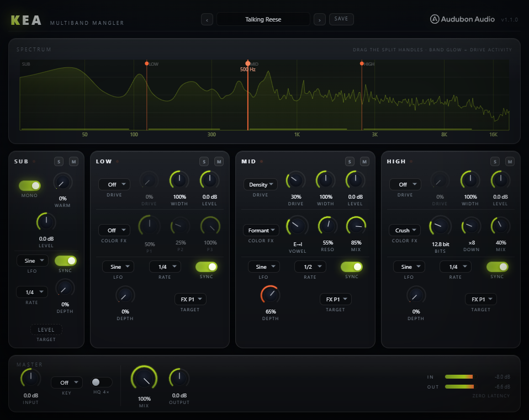This screenshot has height=420, width=529.
Task: Solo the LOW band
Action: click(x=204, y=162)
